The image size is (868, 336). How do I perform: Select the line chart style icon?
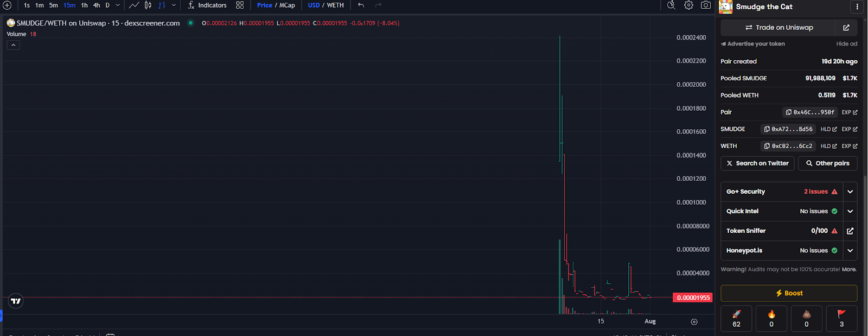(134, 5)
